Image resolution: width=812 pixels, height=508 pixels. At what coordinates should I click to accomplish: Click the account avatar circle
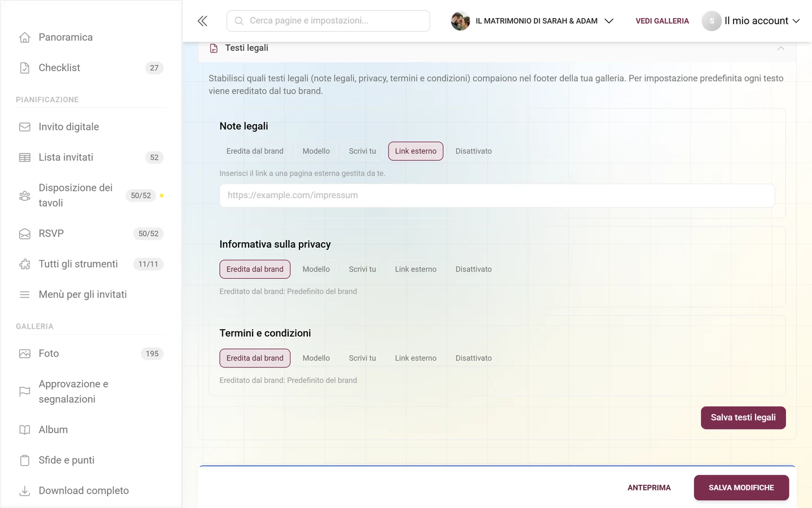click(712, 21)
